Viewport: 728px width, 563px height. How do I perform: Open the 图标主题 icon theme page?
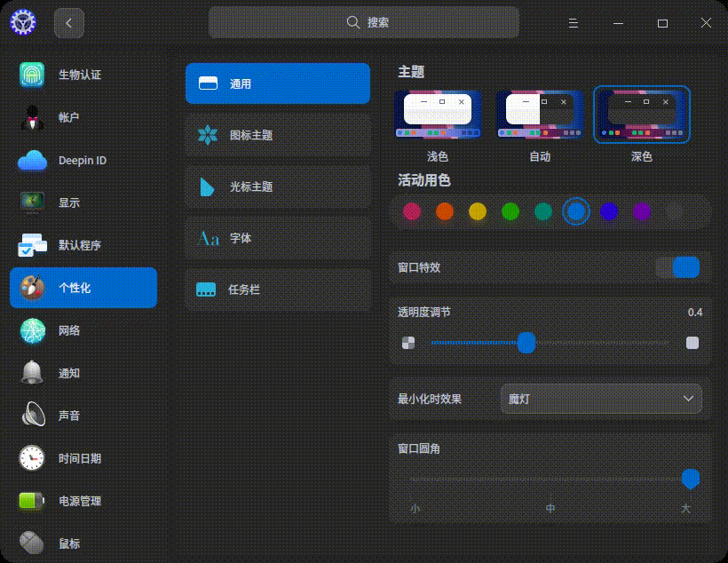pos(278,135)
